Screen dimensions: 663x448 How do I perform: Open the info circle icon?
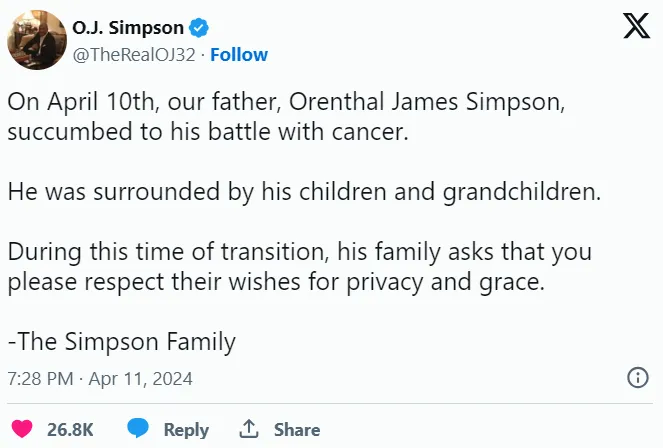coord(637,378)
